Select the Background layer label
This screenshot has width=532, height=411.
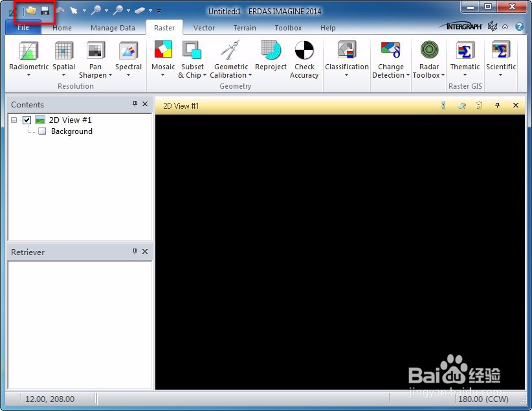coord(72,131)
